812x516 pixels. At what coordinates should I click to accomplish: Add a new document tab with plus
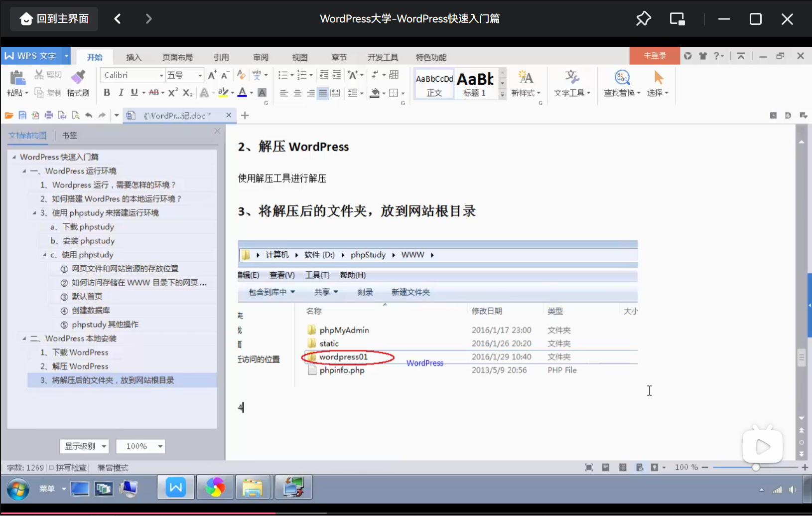tap(245, 116)
